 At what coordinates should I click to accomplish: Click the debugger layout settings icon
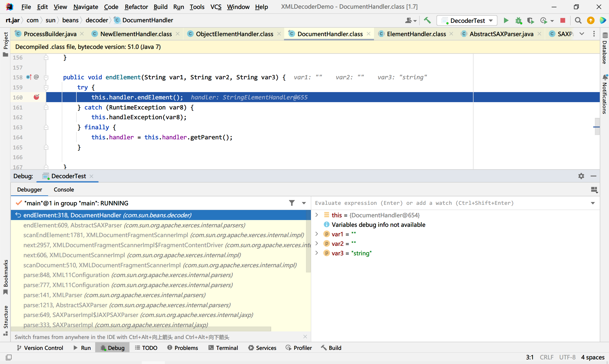point(594,190)
